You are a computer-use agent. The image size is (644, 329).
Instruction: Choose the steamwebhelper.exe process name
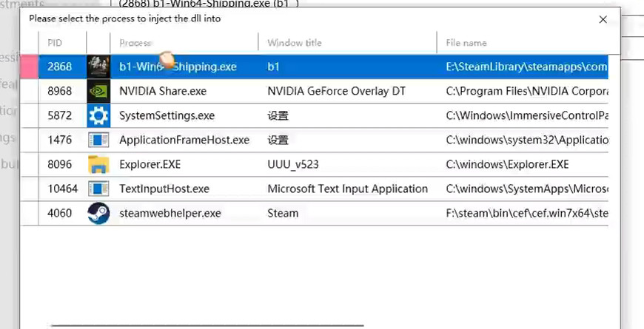pyautogui.click(x=170, y=213)
